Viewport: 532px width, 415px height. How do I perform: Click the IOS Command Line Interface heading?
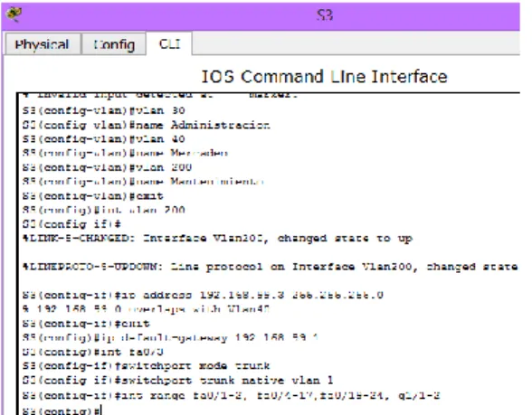tap(324, 77)
